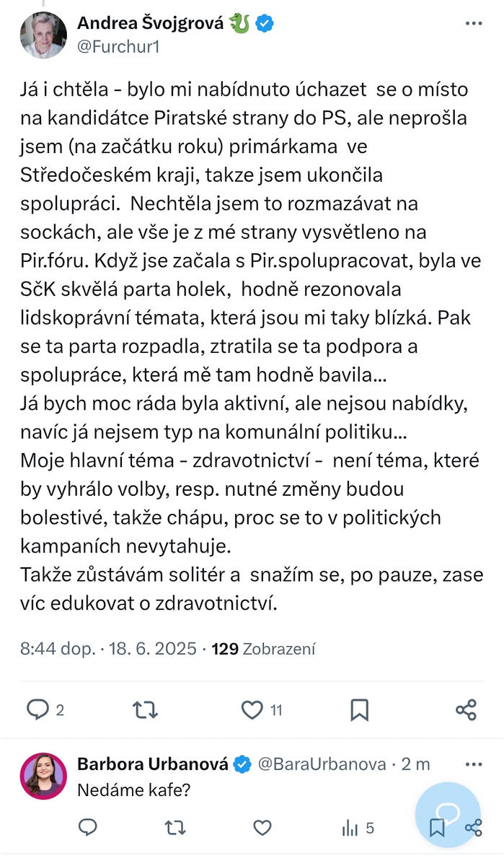View the 129 Zobrazení count
Screen dimensions: 504x866
point(263,649)
